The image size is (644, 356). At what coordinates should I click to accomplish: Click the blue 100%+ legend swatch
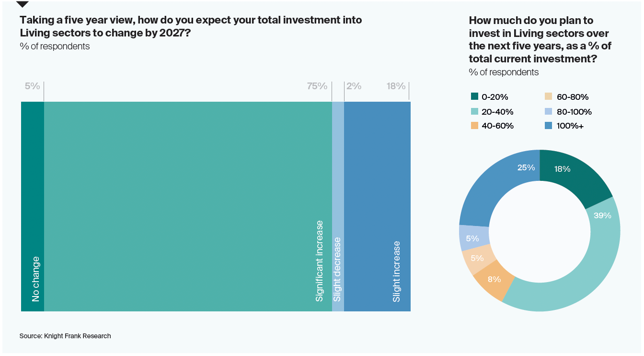pos(550,126)
